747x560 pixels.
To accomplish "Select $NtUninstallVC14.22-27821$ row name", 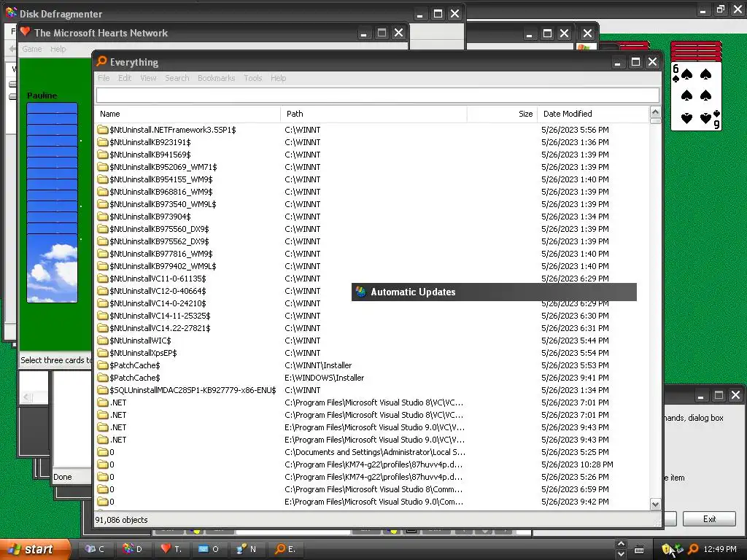I will tap(160, 328).
